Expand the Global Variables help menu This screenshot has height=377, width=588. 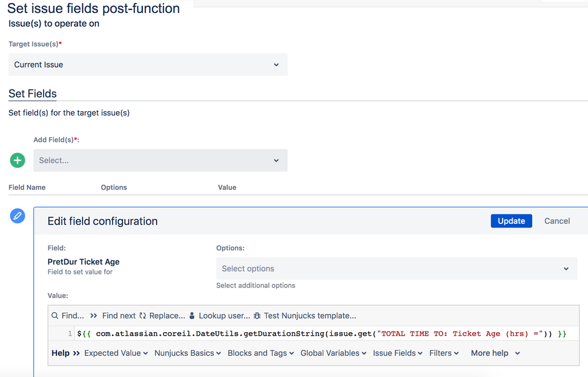[x=333, y=353]
